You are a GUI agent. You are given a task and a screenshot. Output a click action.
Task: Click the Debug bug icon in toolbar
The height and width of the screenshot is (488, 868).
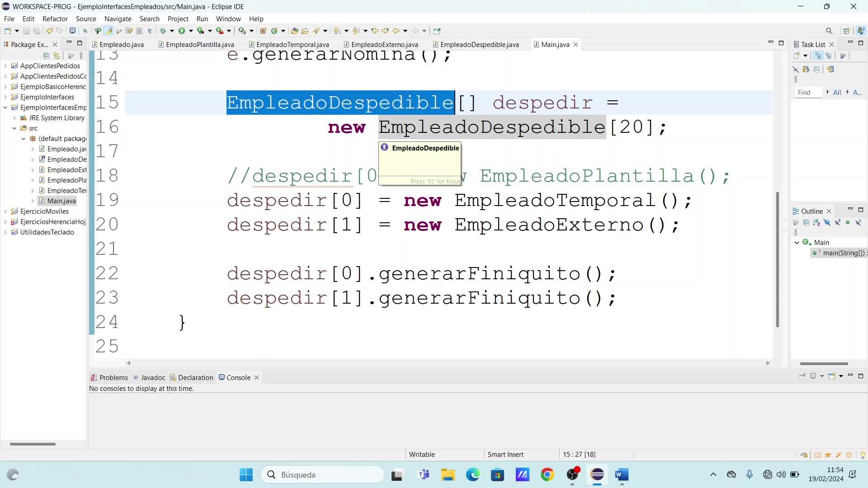click(x=163, y=31)
